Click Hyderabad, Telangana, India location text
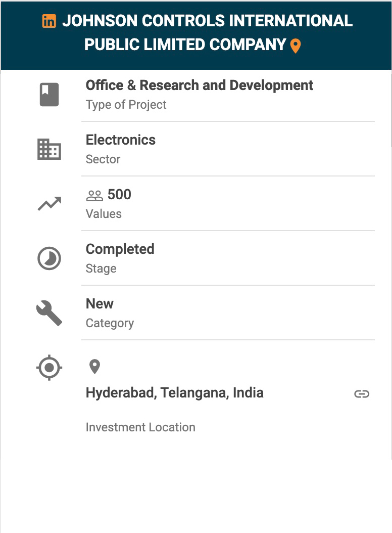The width and height of the screenshot is (392, 533). tap(175, 393)
